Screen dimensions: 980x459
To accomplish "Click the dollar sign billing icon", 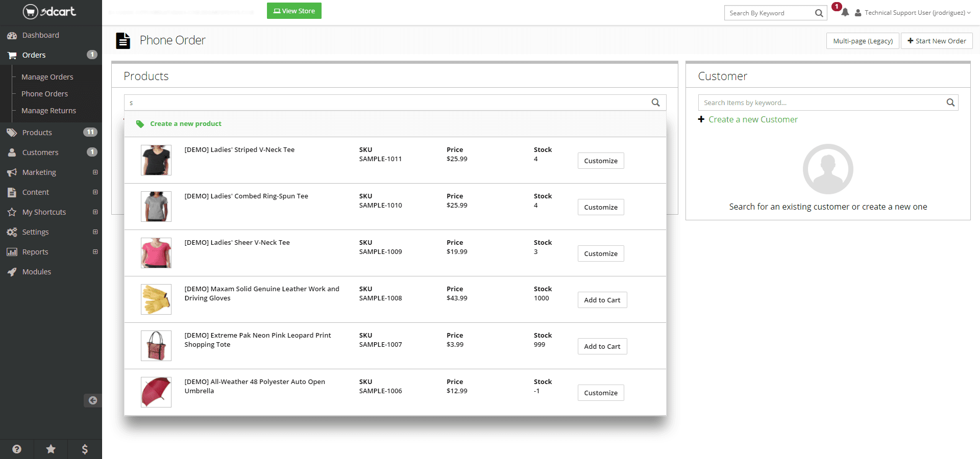I will (85, 449).
